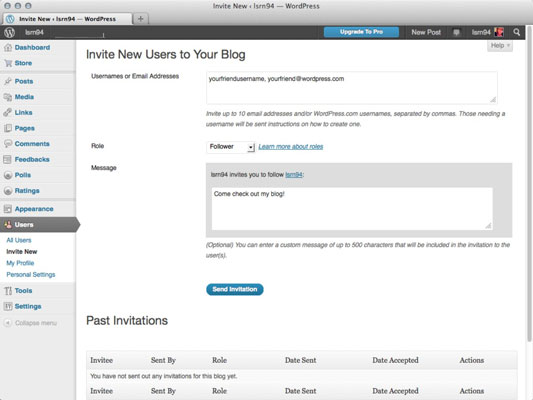Open the Links menu item

[23, 112]
